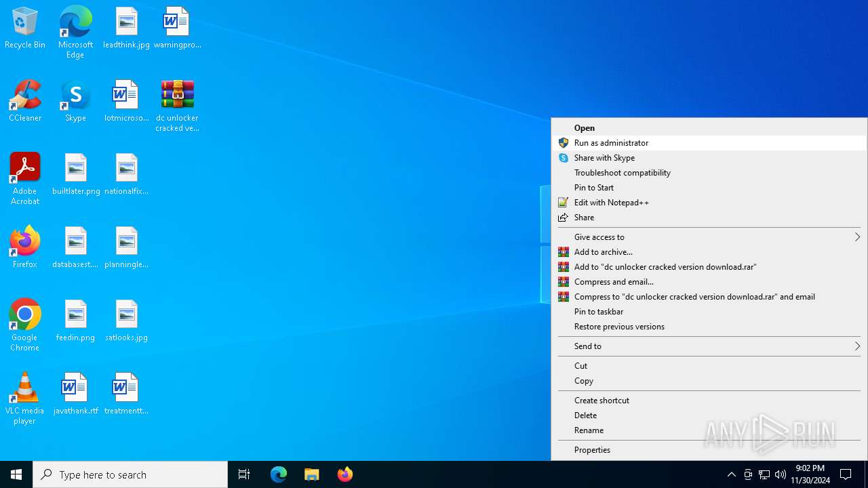Screen dimensions: 868x488
Task: Select the databasest image file icon
Action: (x=75, y=248)
